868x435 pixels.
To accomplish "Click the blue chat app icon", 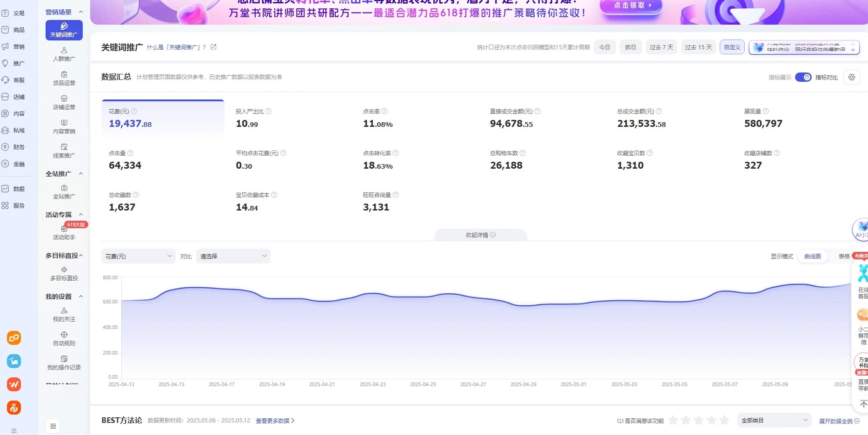I will coord(14,361).
